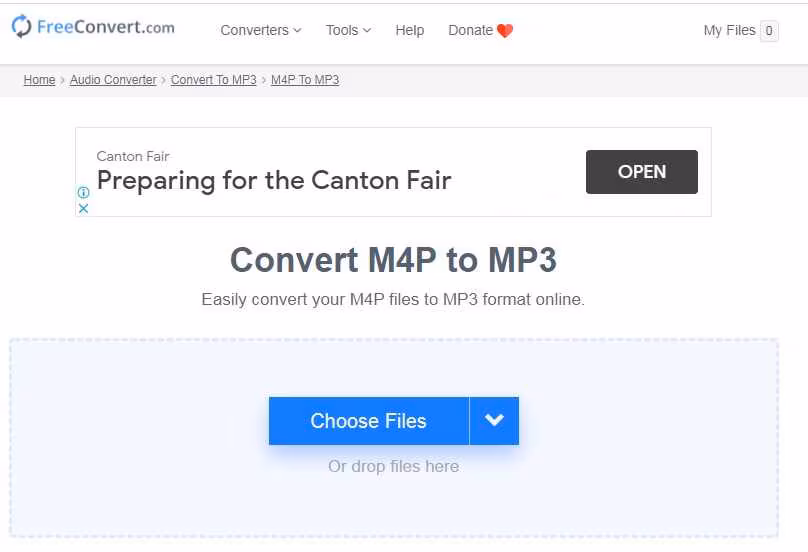
Task: Click the Choose Files button
Action: pos(368,421)
